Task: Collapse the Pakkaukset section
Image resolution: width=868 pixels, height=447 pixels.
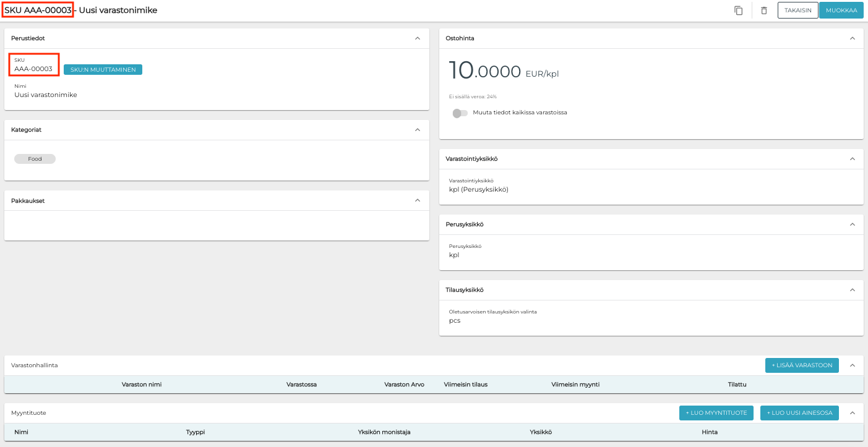Action: [x=418, y=200]
